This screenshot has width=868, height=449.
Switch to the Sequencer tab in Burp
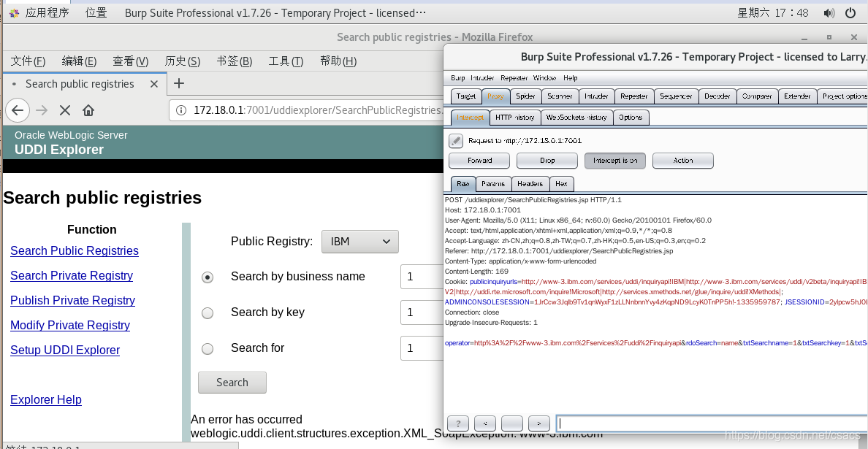pos(677,96)
